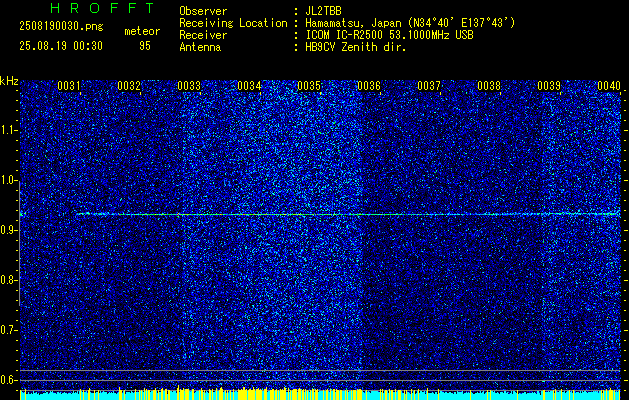Click HB9CV Zenith dir. text

click(x=356, y=47)
